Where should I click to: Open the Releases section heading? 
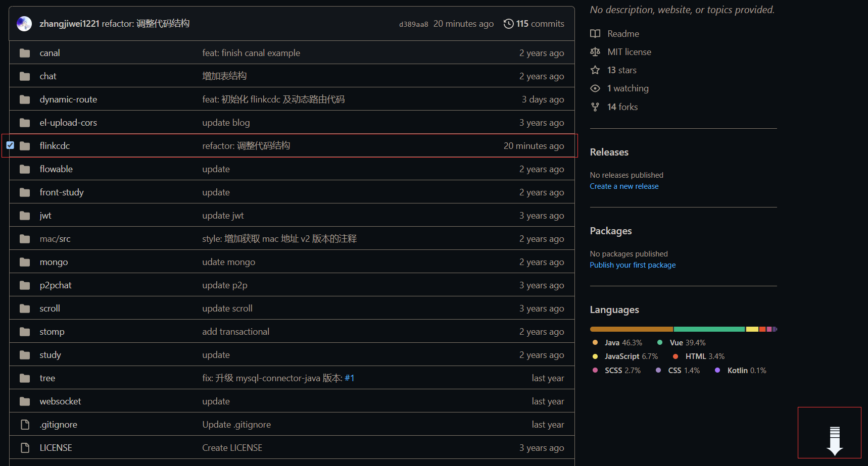pyautogui.click(x=609, y=152)
